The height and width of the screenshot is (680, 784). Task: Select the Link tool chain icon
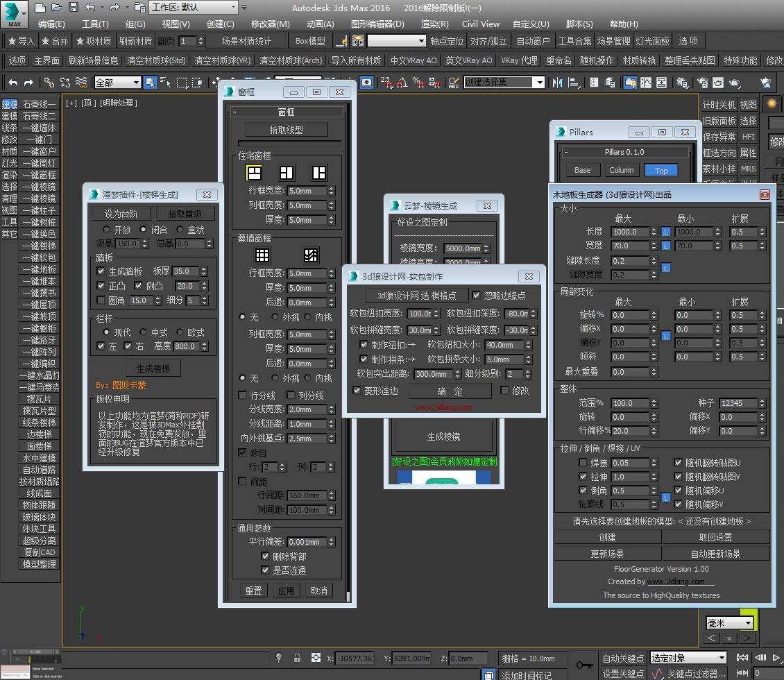tap(49, 83)
